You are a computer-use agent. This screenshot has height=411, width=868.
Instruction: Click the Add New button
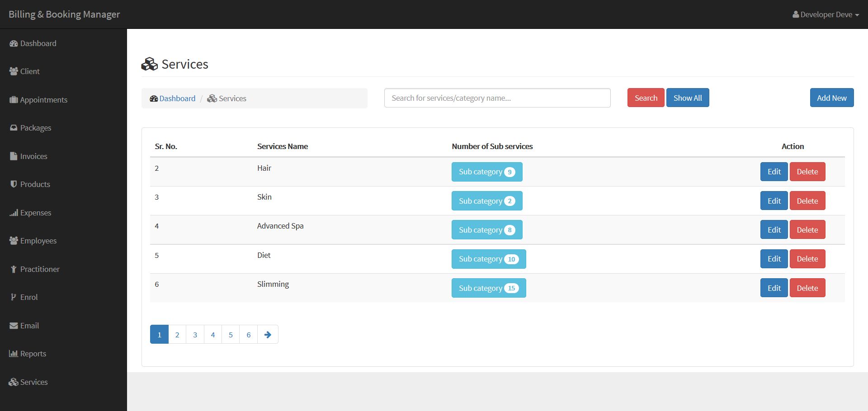[x=831, y=98]
